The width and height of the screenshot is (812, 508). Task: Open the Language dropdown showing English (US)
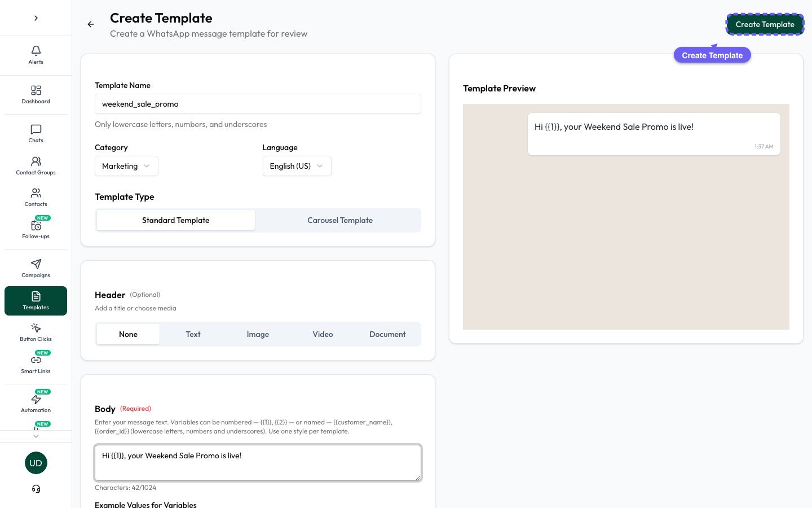pyautogui.click(x=297, y=166)
